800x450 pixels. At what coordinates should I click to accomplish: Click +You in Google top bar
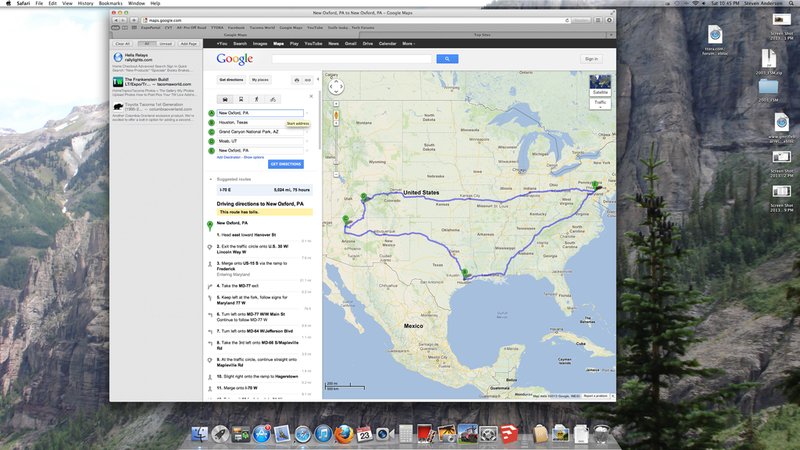[222, 44]
